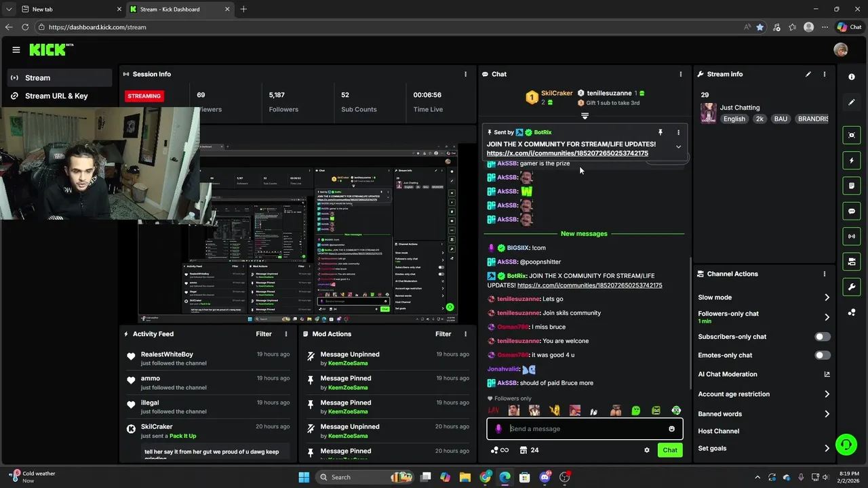Screen dimensions: 868x488
Task: Toggle Emotes-only chat switch
Action: [x=822, y=355]
